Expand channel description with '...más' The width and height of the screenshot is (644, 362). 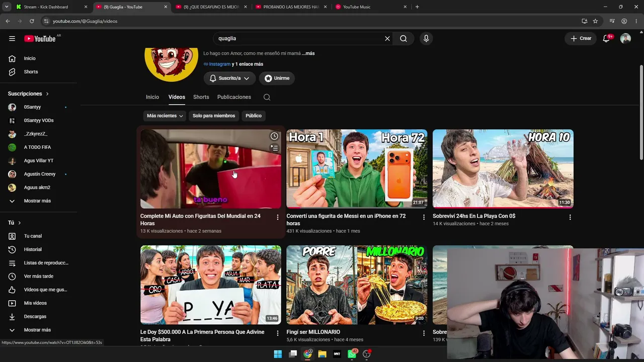308,53
